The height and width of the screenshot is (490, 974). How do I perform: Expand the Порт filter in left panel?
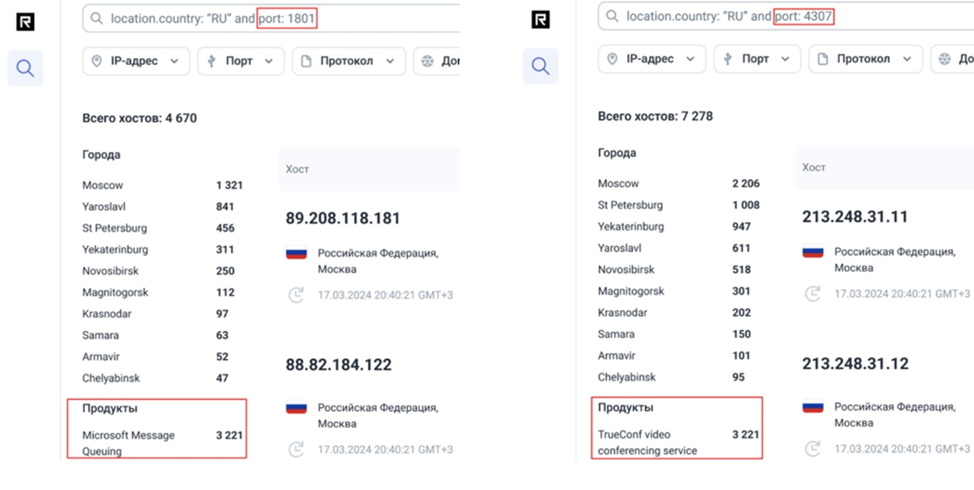(x=240, y=61)
